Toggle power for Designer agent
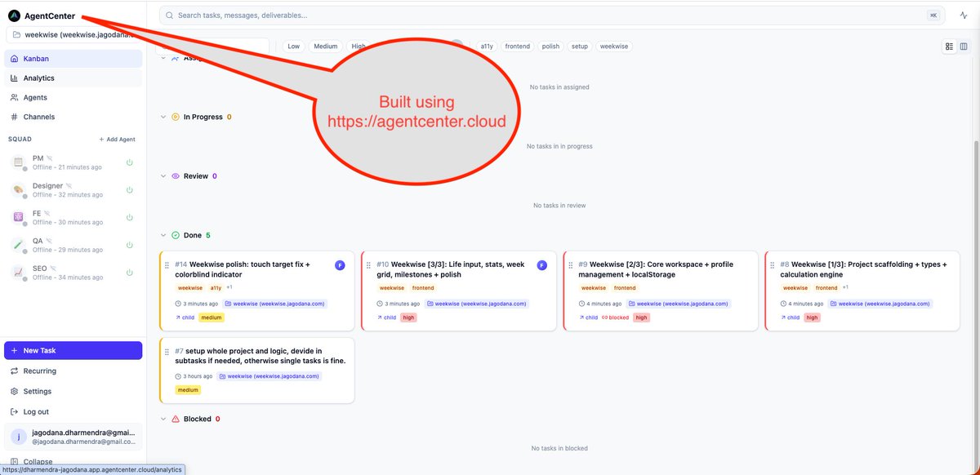Image resolution: width=980 pixels, height=475 pixels. tap(129, 190)
